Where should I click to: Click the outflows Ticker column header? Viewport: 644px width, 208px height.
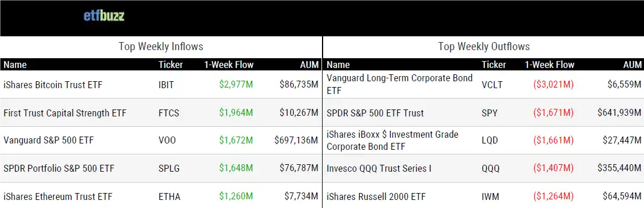click(494, 65)
